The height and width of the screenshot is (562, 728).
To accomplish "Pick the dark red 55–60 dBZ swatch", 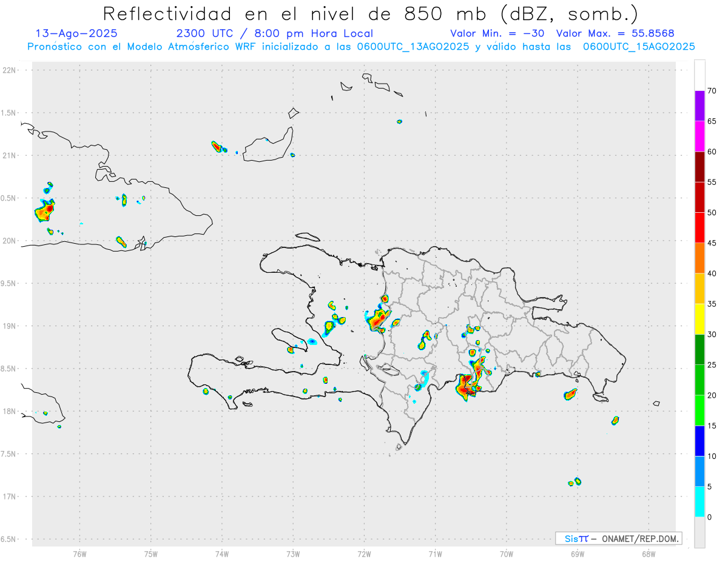I will [699, 167].
